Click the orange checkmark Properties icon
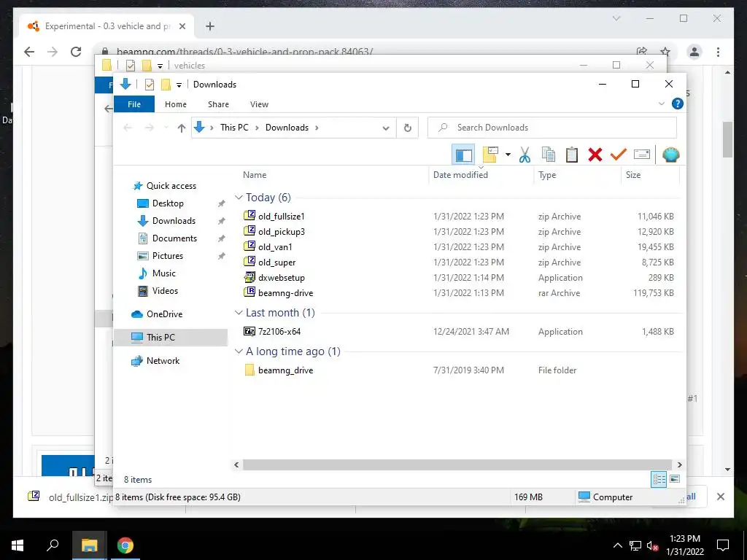Viewport: 747px width, 560px height. pyautogui.click(x=619, y=155)
